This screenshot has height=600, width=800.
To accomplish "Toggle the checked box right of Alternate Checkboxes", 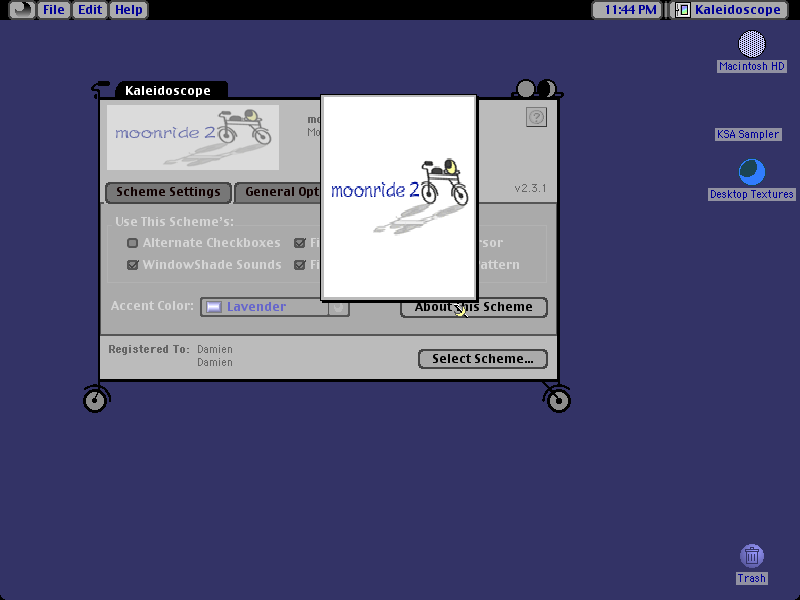I will pos(300,243).
